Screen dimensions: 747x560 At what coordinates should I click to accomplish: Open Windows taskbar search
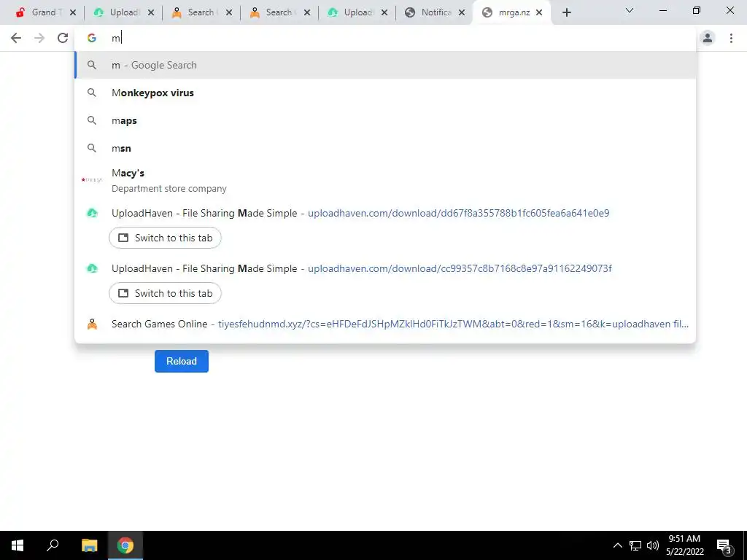53,545
